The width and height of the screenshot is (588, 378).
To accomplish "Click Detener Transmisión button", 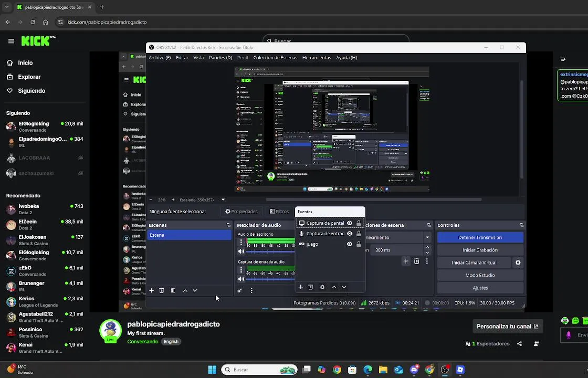I will point(480,237).
